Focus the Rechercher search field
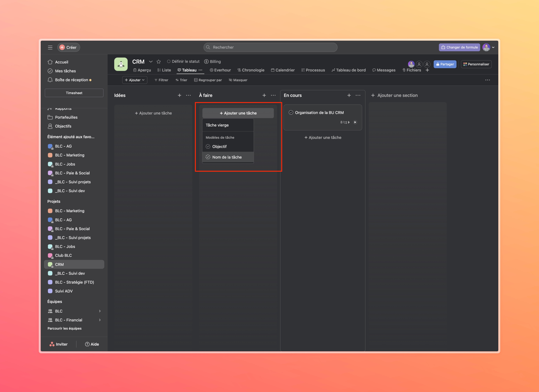 click(270, 47)
